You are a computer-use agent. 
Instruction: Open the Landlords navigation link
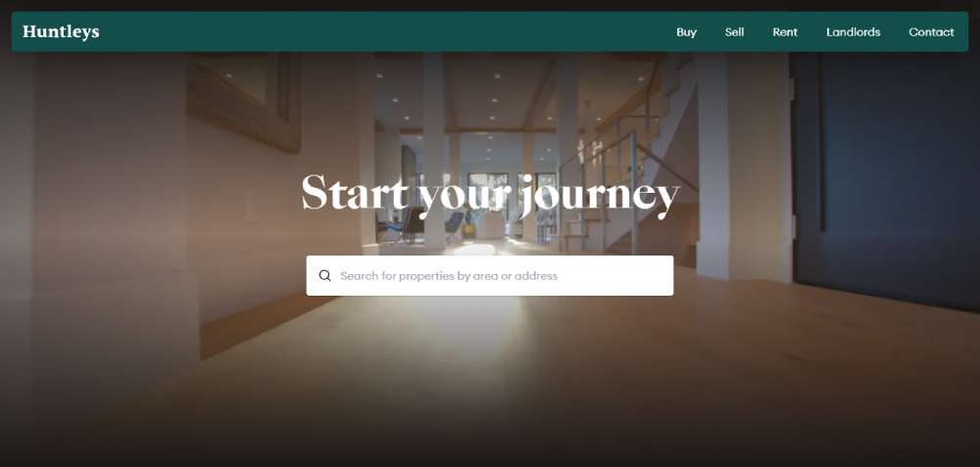pos(854,32)
